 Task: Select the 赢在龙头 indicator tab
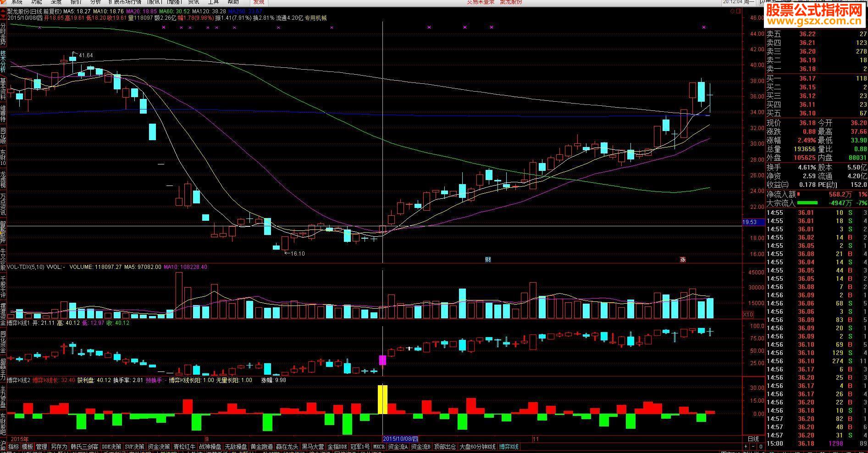click(287, 447)
